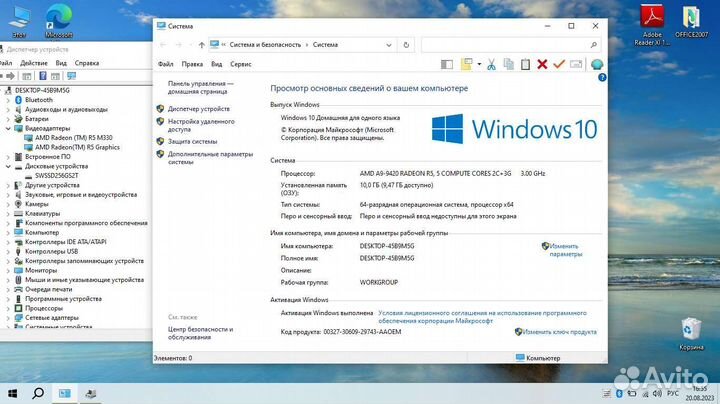This screenshot has width=720, height=404.
Task: Click 'Очереди печати' in Device Manager
Action: [48, 289]
